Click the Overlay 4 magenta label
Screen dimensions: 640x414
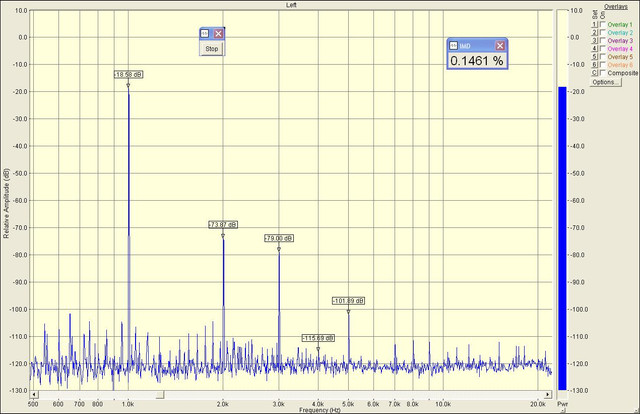(620, 49)
